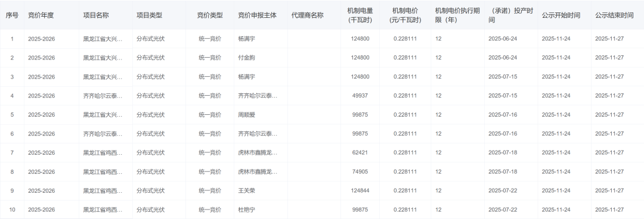This screenshot has width=644, height=219.
Task: Click the 竞价申报主体 column header
Action: (257, 15)
